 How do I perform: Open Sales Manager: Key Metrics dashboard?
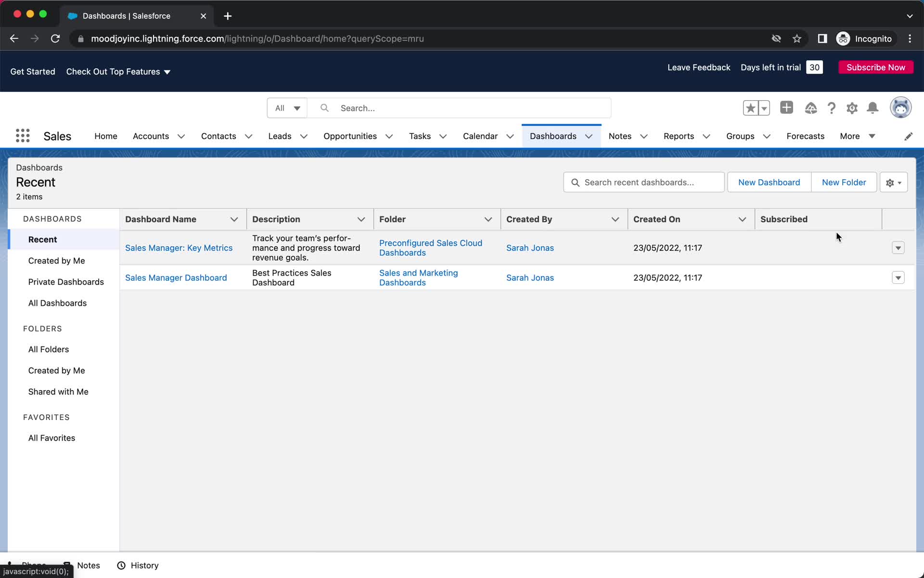(x=179, y=248)
